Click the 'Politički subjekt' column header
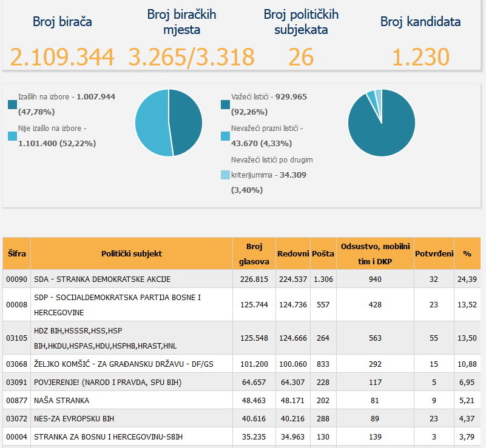This screenshot has height=448, width=486. tap(132, 253)
